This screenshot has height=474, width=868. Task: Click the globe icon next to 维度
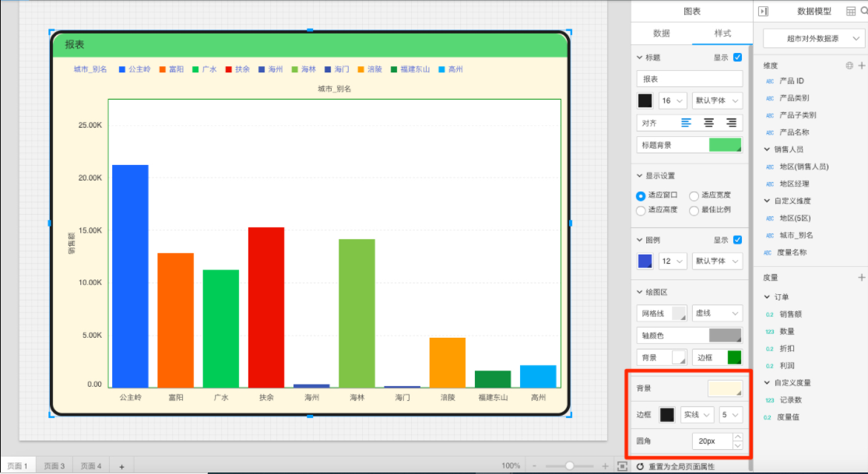(849, 65)
